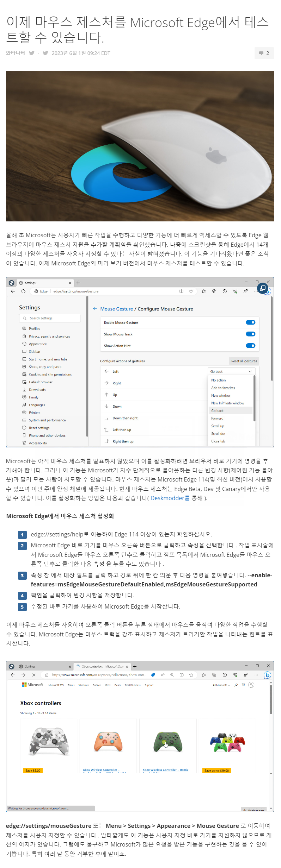Screen dimensions: 281x868
Task: Click back arrow in Settings screenshot toolbar
Action: click(13, 291)
